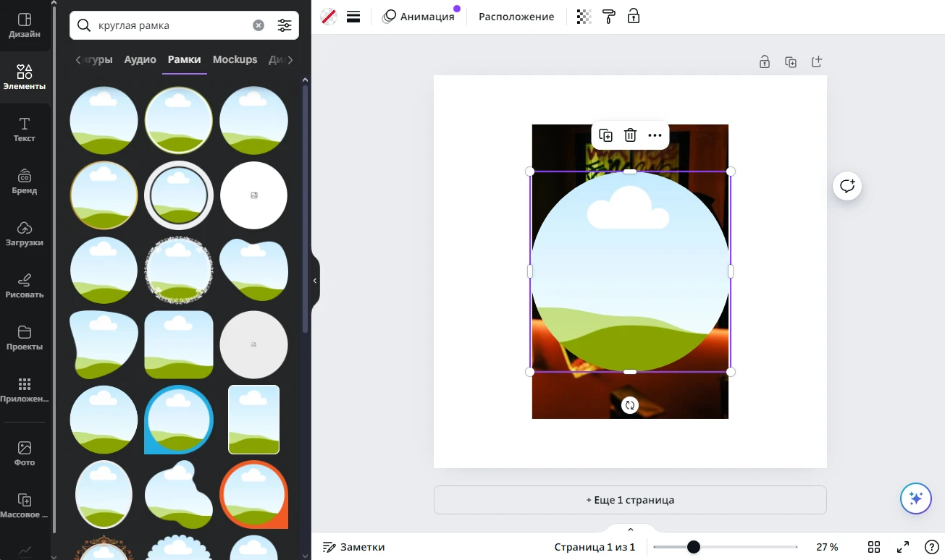Viewport: 945px width, 560px height.
Task: Select the tall rectangle frame thumbnail
Action: coord(253,420)
